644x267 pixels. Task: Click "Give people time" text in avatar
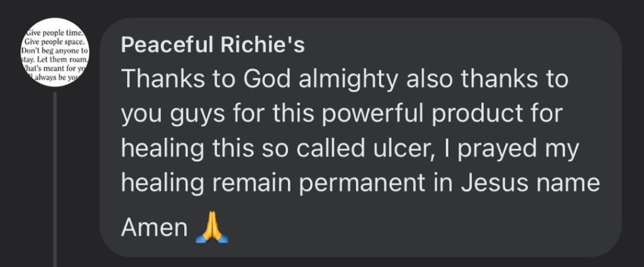point(55,31)
